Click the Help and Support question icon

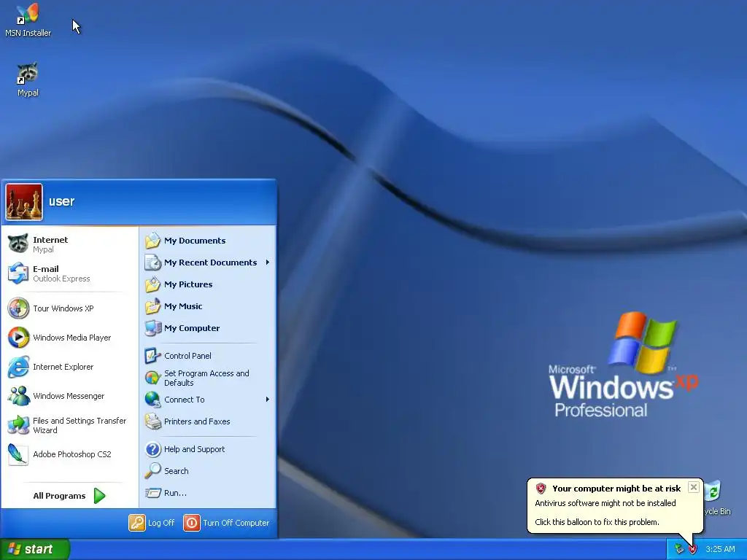(x=153, y=449)
